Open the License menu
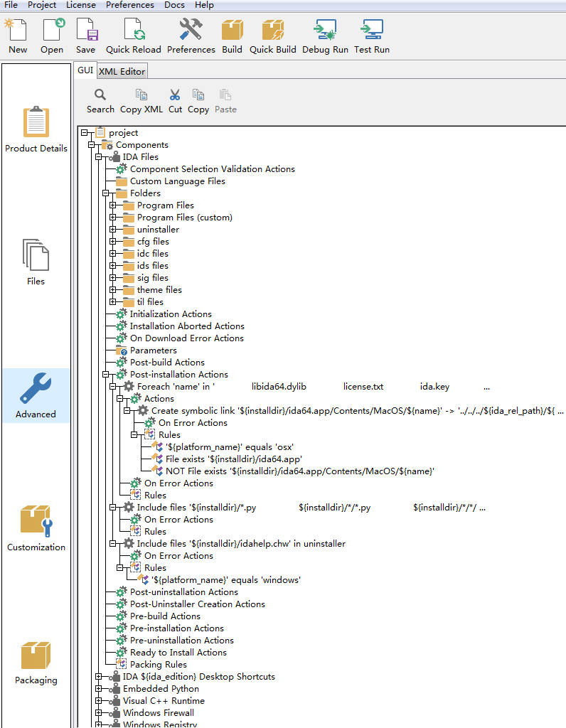The image size is (566, 728). (81, 5)
